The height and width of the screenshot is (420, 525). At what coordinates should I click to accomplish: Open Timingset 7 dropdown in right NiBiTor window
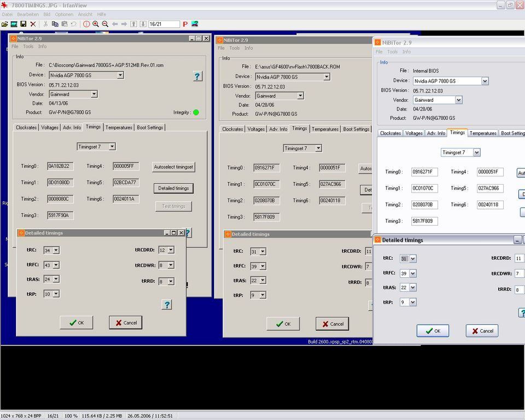pos(477,153)
